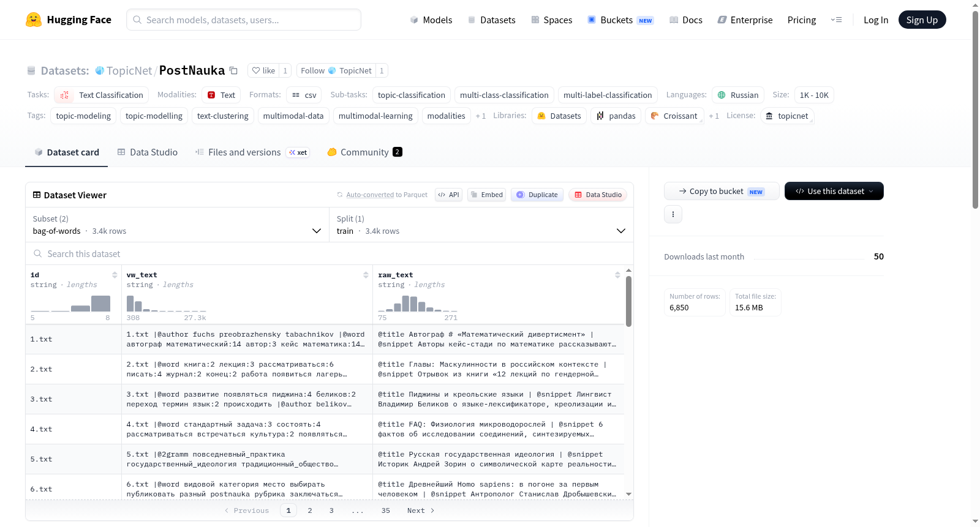Open the navigation overflow menu icon
This screenshot has height=527, width=980.
pyautogui.click(x=836, y=20)
